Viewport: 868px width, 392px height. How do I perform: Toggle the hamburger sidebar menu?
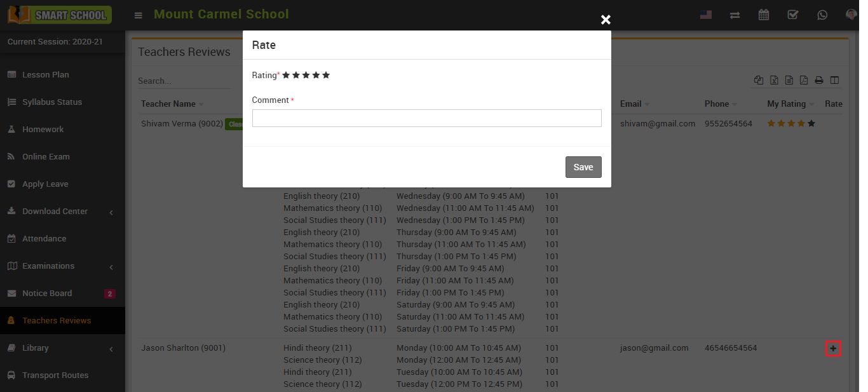click(138, 15)
